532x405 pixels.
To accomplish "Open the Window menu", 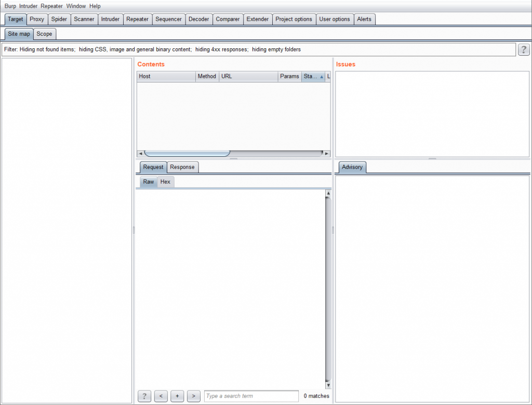I will (76, 6).
